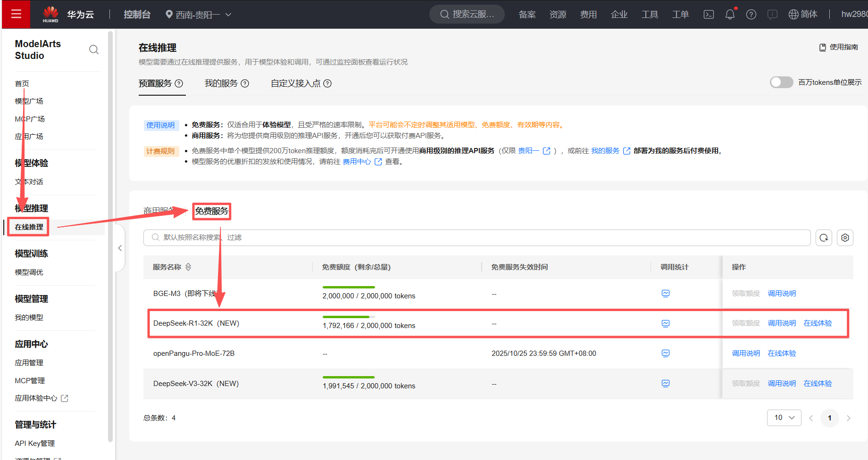Refresh the service list

point(824,238)
